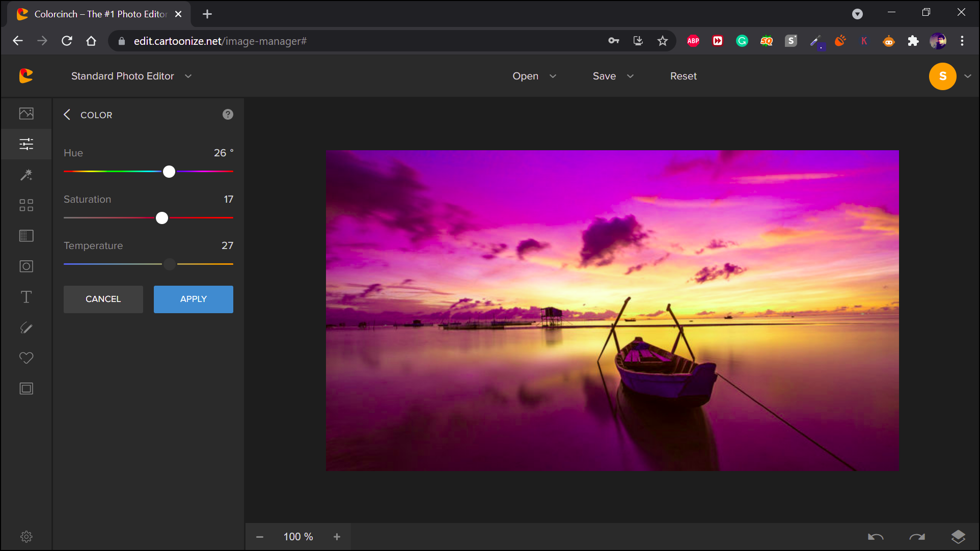Access the Settings gear icon

[26, 536]
